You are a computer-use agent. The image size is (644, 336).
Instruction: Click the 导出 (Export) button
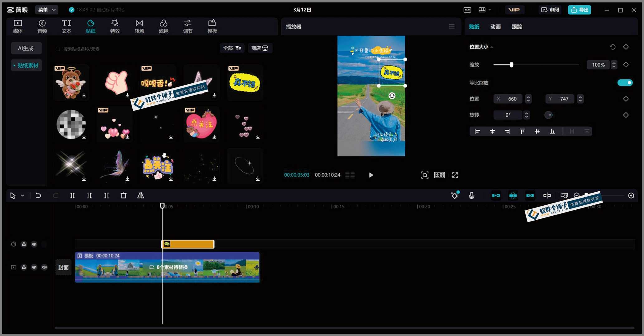click(579, 10)
